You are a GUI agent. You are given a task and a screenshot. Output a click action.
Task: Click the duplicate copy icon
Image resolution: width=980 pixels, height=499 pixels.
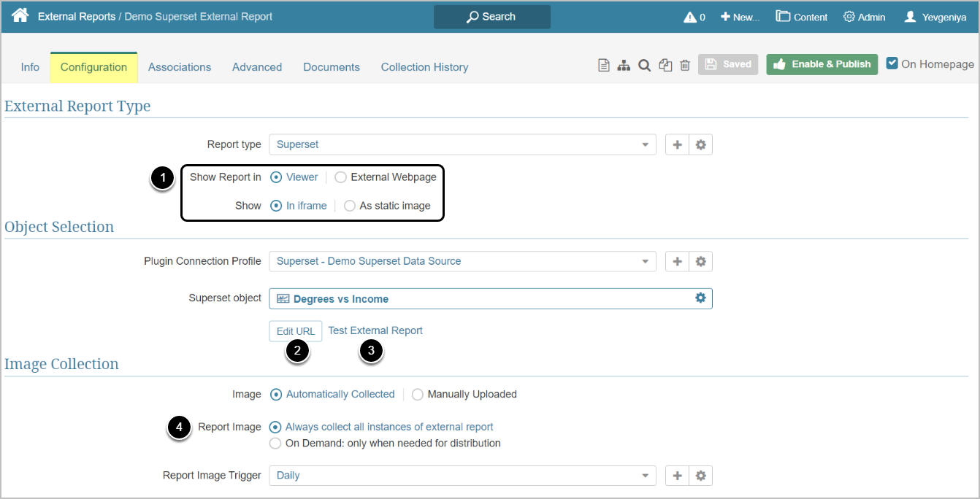click(x=665, y=65)
